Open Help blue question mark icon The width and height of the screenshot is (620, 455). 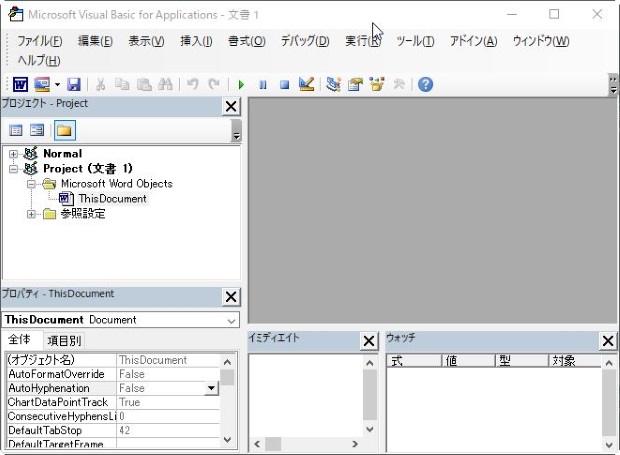[x=425, y=84]
